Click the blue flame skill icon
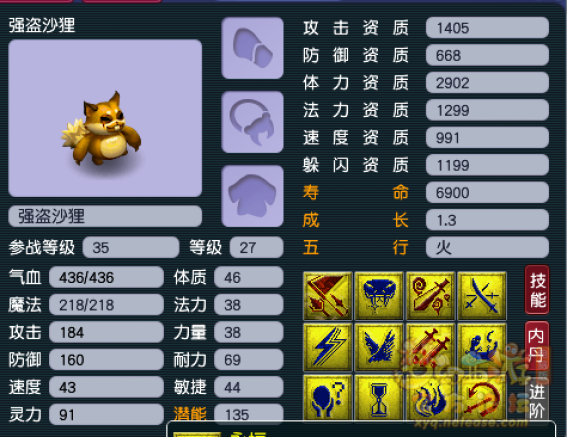 430,397
